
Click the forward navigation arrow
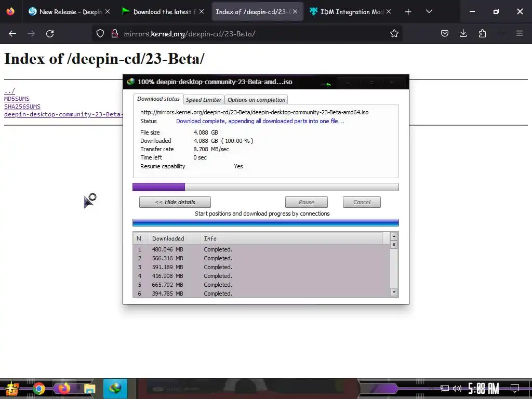31,34
